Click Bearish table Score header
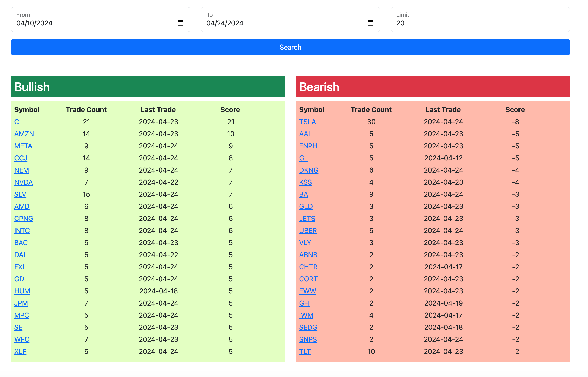This screenshot has height=377, width=588. pyautogui.click(x=515, y=110)
